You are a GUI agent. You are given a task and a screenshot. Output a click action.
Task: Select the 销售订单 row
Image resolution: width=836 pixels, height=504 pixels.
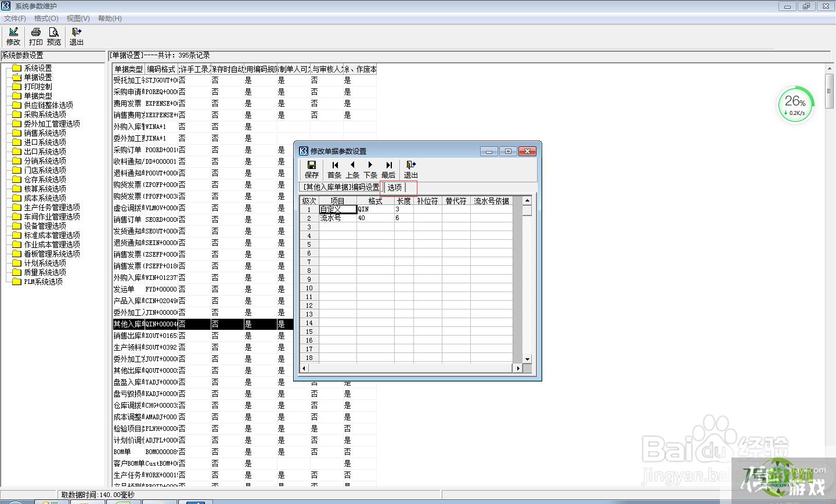pos(244,219)
